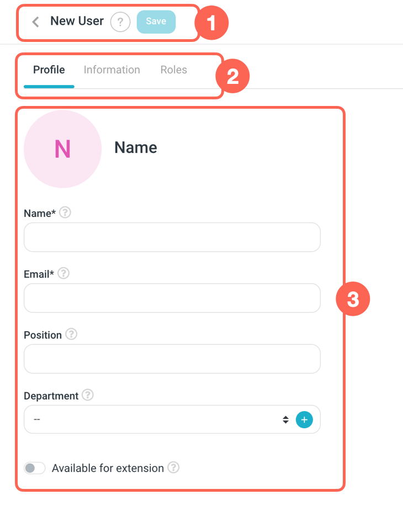Click the back arrow beside New User
403x532 pixels.
click(x=36, y=22)
